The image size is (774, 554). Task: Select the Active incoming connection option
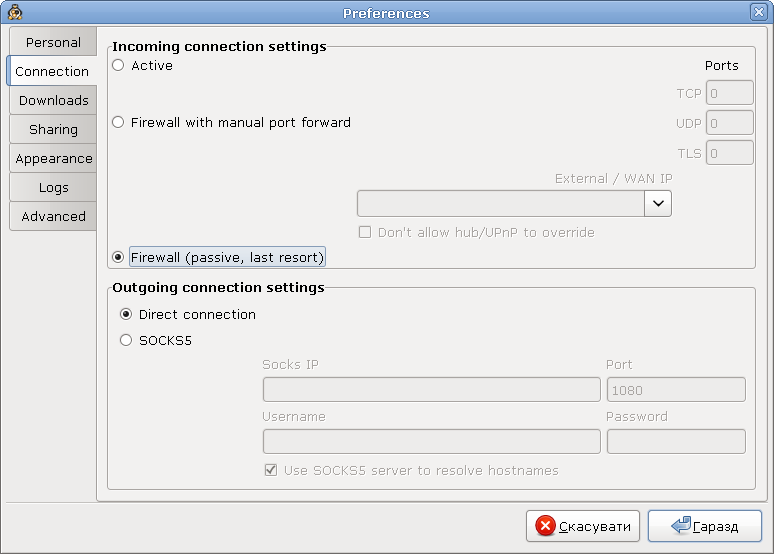coord(119,66)
